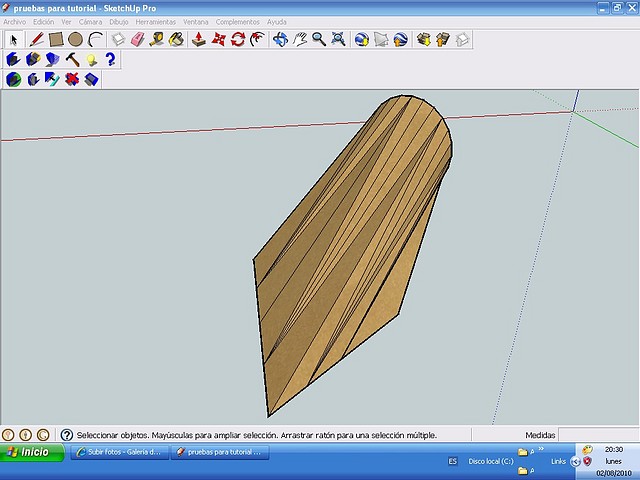Click the Medidas measurements input box
This screenshot has height=480, width=640.
[598, 435]
